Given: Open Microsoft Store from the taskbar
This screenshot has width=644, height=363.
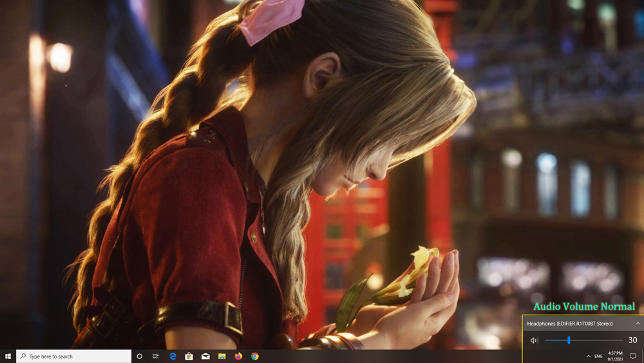Looking at the screenshot, I should [189, 357].
